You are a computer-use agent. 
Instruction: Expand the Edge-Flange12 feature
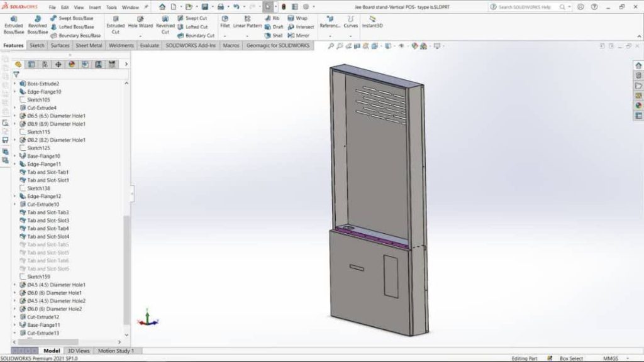coord(15,196)
